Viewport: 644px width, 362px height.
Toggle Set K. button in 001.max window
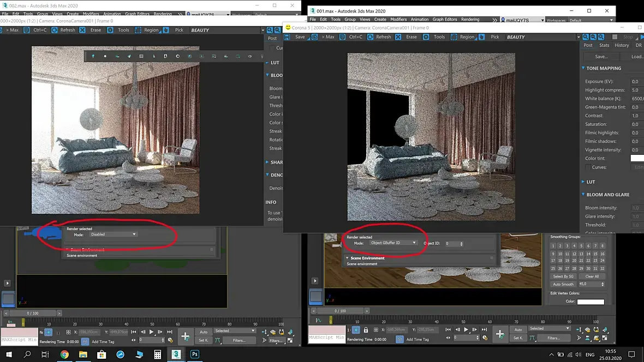[518, 338]
